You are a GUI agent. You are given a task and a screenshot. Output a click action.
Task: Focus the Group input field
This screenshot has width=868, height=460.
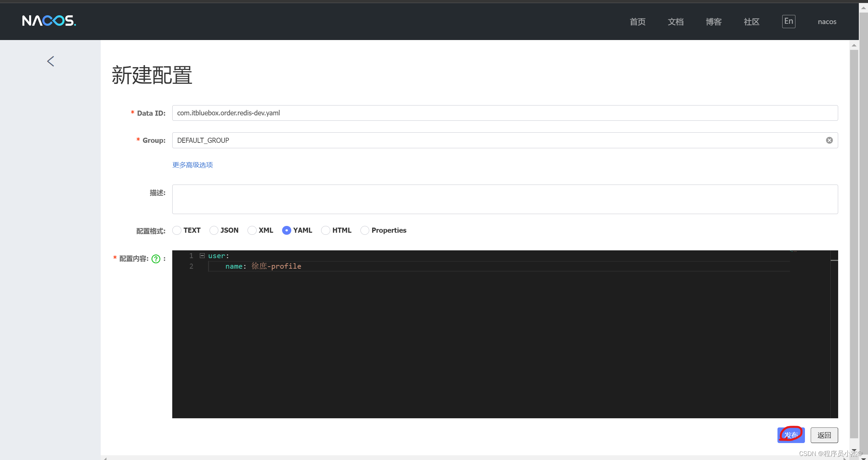pos(505,140)
